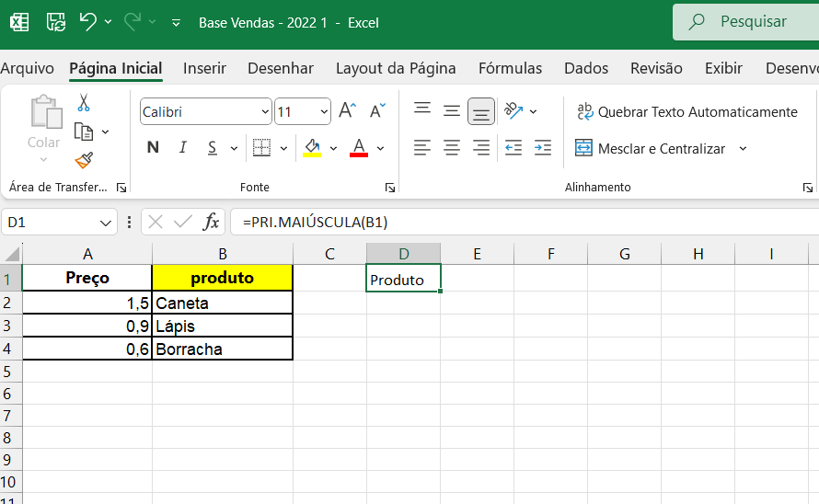Click the formula bar with PRI.MAIÚSCULA formula
Screen dimensions: 819x504
pos(525,222)
